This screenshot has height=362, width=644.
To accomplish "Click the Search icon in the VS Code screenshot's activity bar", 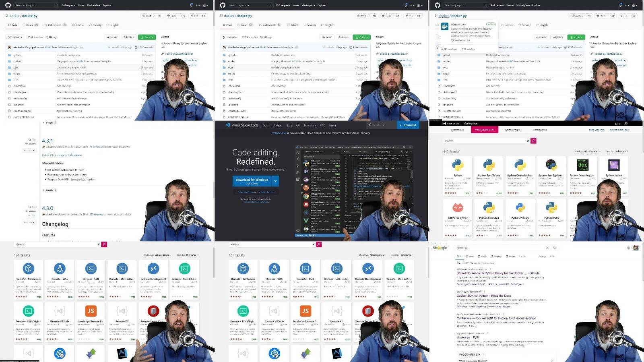I will pos(298,159).
